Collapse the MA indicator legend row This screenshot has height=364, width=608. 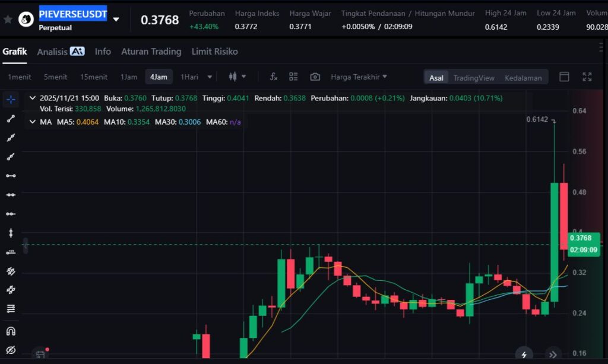click(x=32, y=122)
